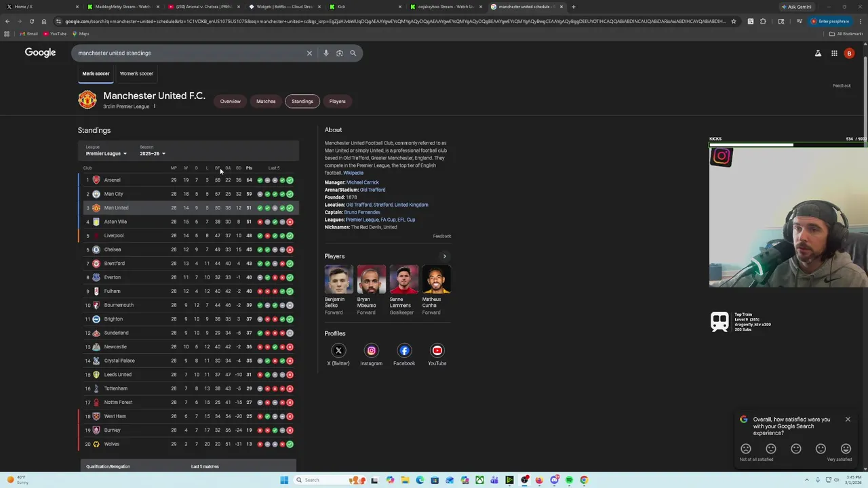Viewport: 868px width, 488px height.
Task: Open Manchester United's Facebook profile icon
Action: pyautogui.click(x=404, y=350)
